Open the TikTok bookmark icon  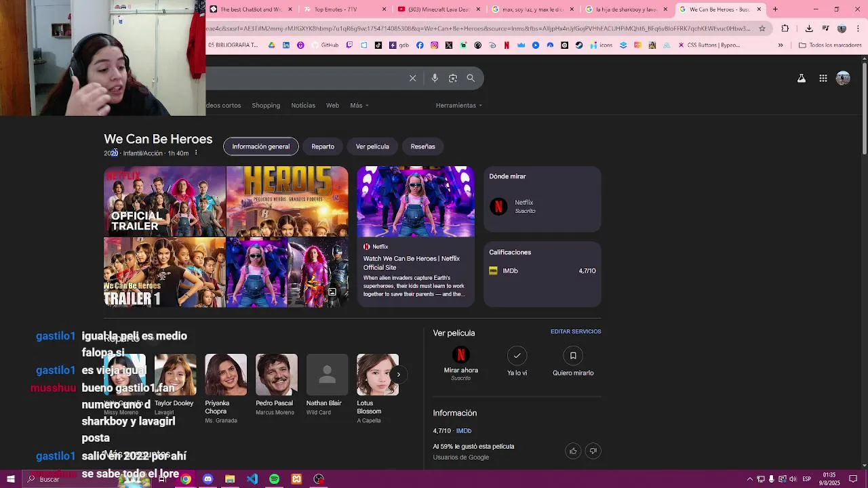coord(378,45)
